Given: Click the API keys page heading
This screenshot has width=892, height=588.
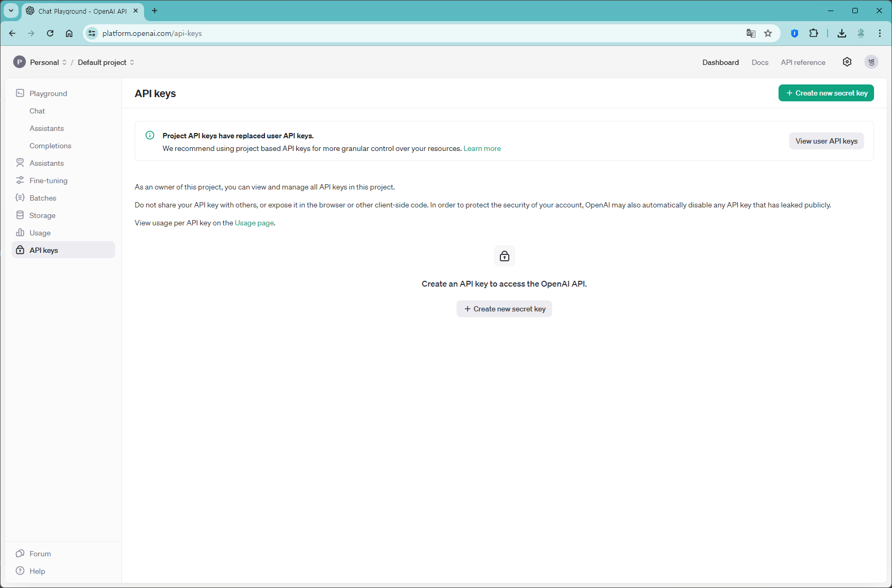Looking at the screenshot, I should click(x=155, y=93).
